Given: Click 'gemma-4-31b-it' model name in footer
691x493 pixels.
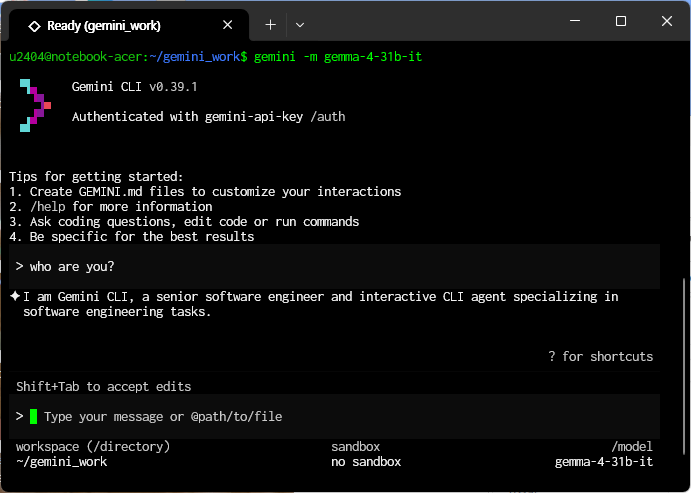Looking at the screenshot, I should pos(604,462).
